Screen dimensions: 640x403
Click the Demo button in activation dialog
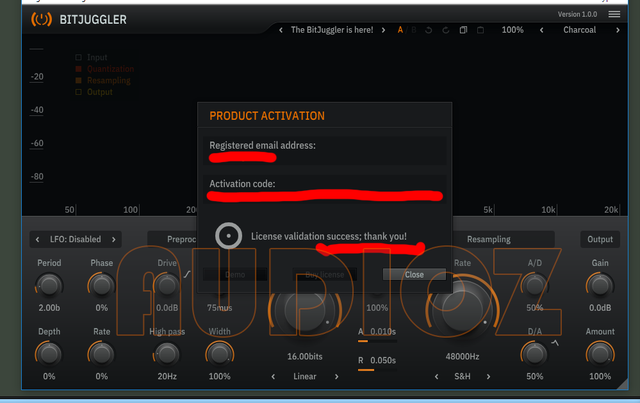pos(235,274)
